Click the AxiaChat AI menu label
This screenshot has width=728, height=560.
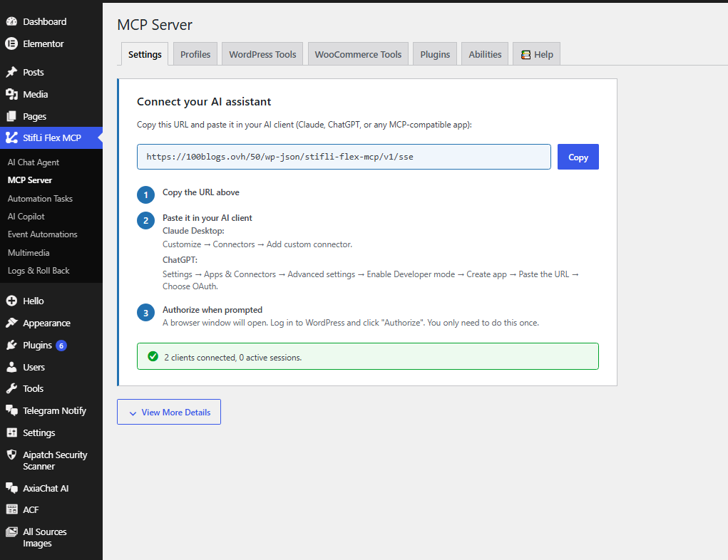pyautogui.click(x=46, y=488)
